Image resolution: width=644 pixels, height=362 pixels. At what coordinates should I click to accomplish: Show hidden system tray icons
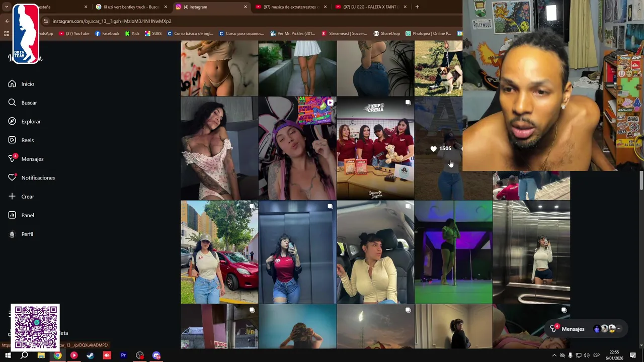(x=554, y=355)
